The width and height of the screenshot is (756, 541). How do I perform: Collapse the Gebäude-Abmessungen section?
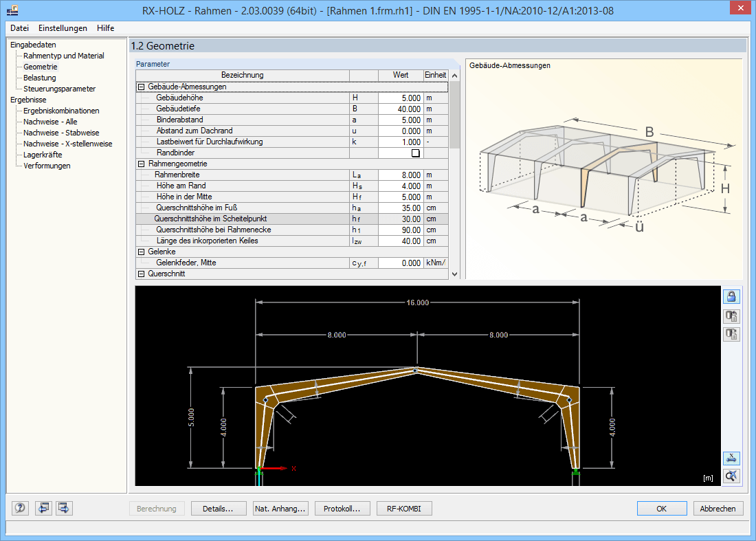(x=142, y=86)
